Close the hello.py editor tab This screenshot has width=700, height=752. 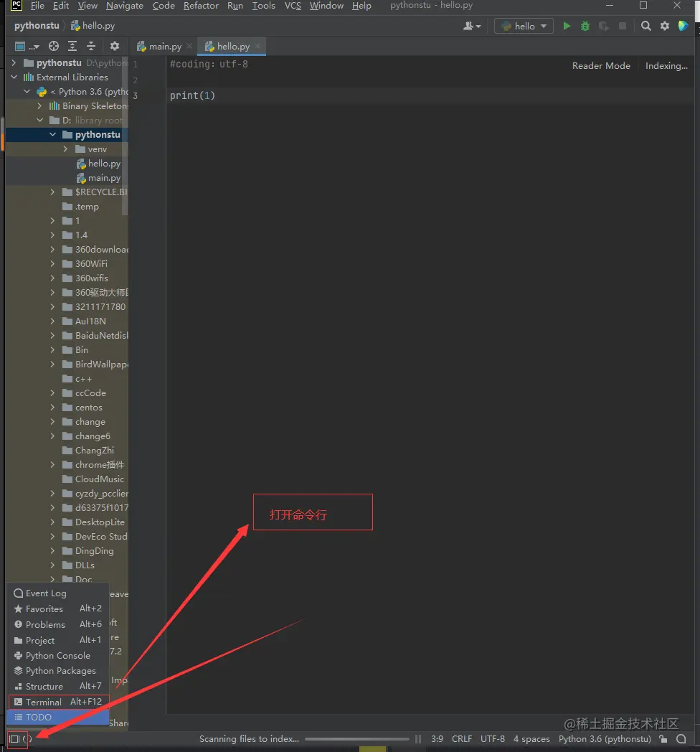(x=258, y=46)
